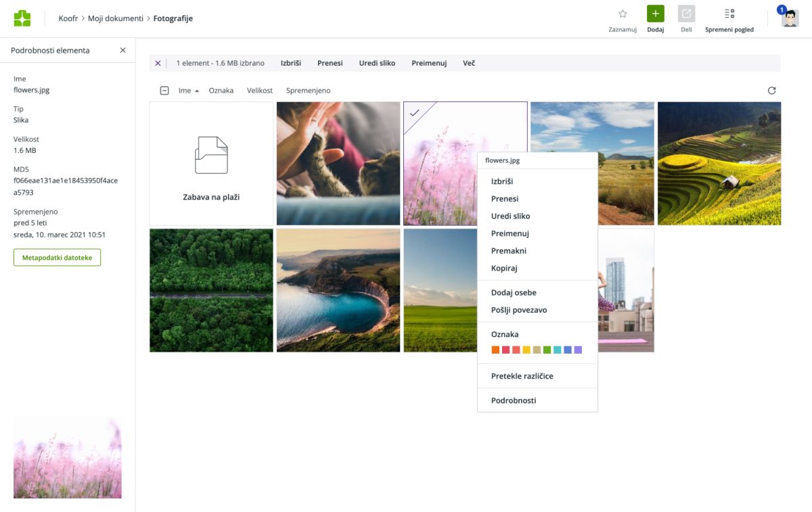Open Spremeni pogled view switcher
Viewport: 812px width, 512px height.
pos(729,14)
